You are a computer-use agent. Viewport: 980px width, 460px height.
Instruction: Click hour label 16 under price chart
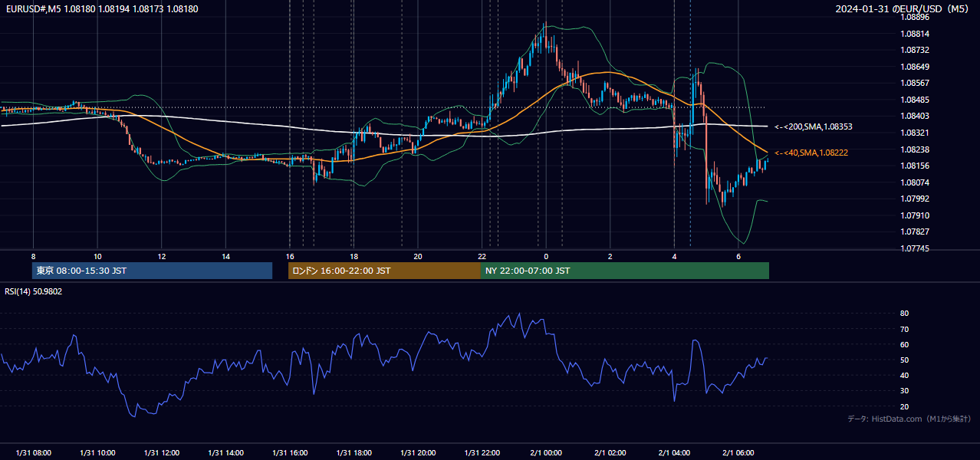pos(290,256)
